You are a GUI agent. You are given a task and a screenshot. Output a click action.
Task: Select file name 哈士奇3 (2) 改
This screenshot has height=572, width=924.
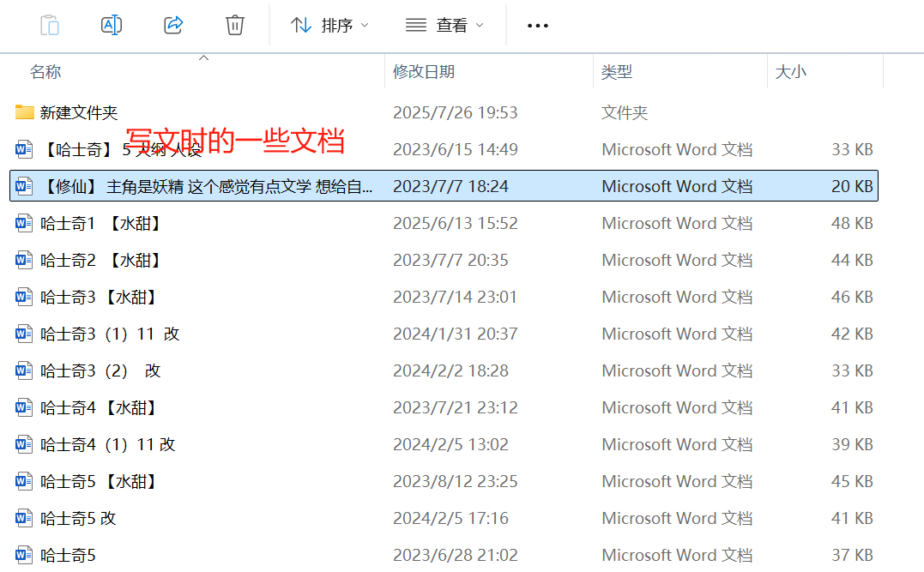pos(100,371)
